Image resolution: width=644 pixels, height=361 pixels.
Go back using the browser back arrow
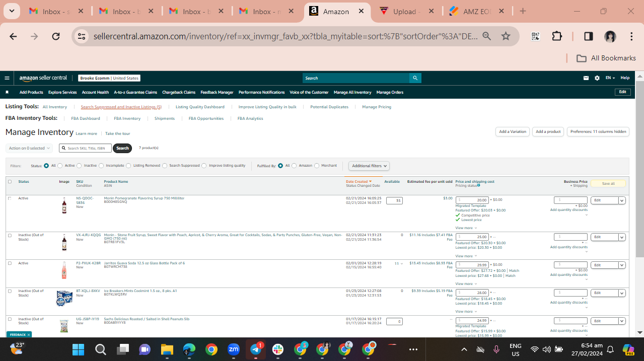point(13,36)
